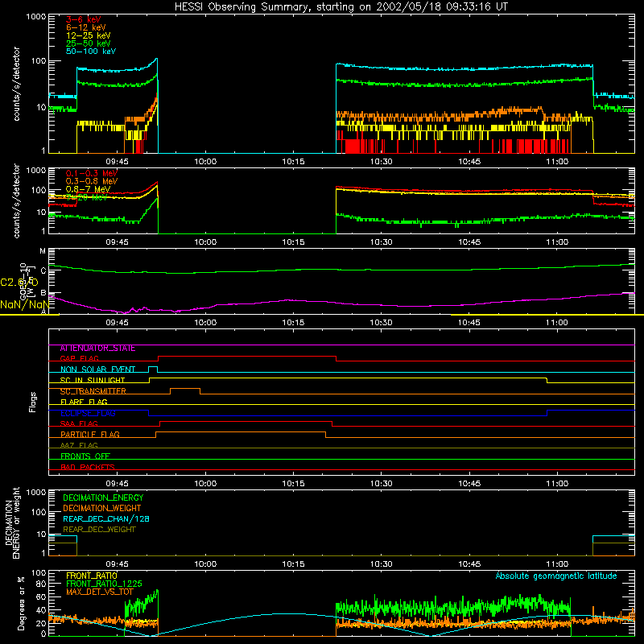
Task: Click the 0.1-0.3 MeV legend label
Action: tap(91, 173)
